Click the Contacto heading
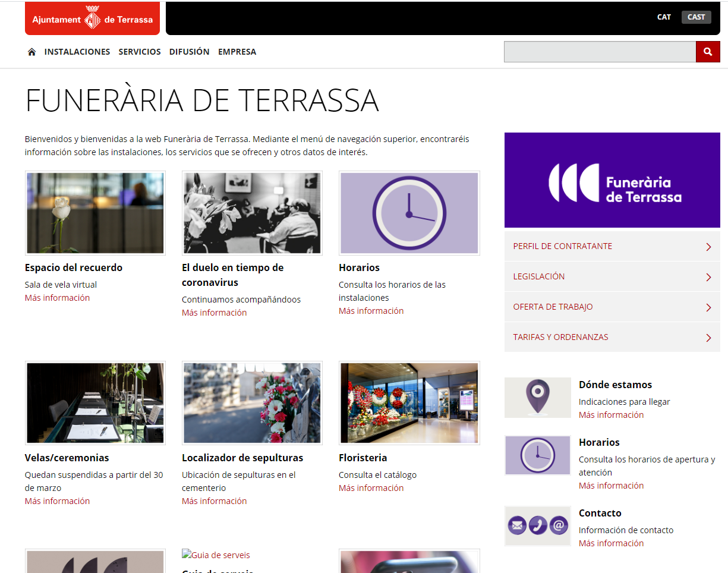 click(600, 513)
